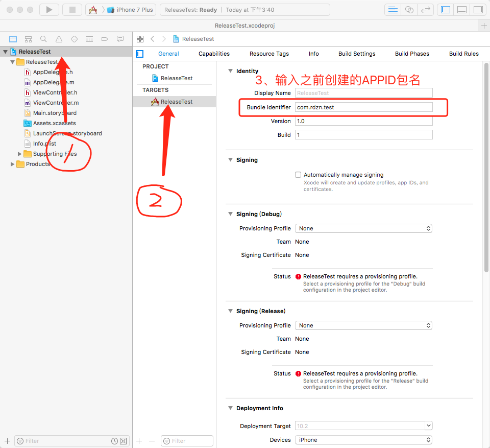490x448 pixels.
Task: Switch to the General tab
Action: [x=168, y=54]
